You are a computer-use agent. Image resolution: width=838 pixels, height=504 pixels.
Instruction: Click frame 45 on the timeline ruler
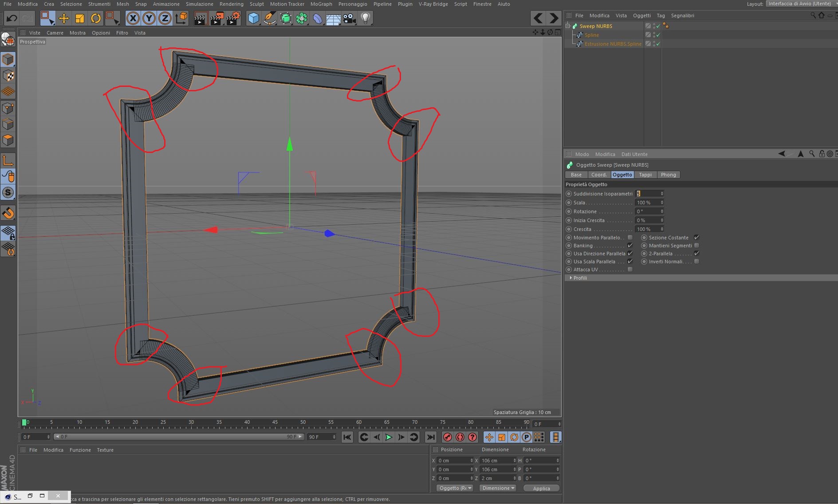[x=275, y=425]
